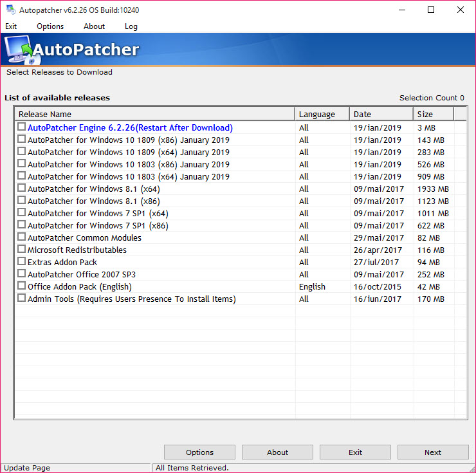Select Windows 10 1803 (x64) release checkbox
Screen dimensions: 476x473
pyautogui.click(x=21, y=176)
